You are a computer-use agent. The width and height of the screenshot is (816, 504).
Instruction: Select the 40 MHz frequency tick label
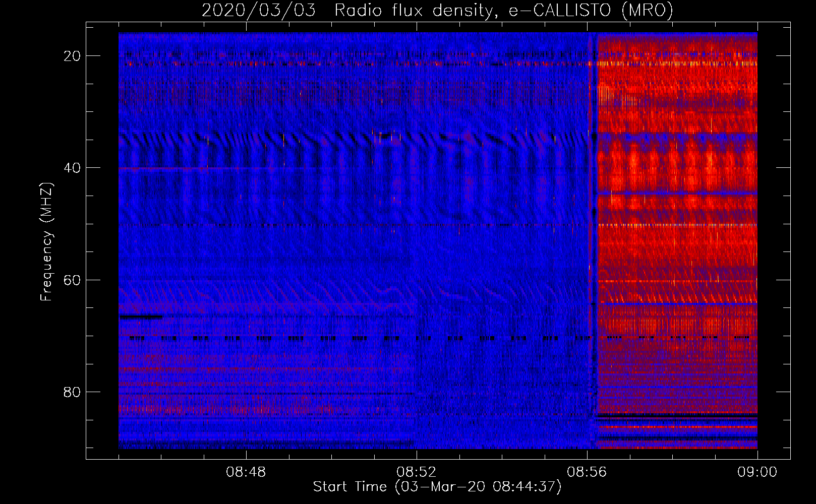coord(72,168)
